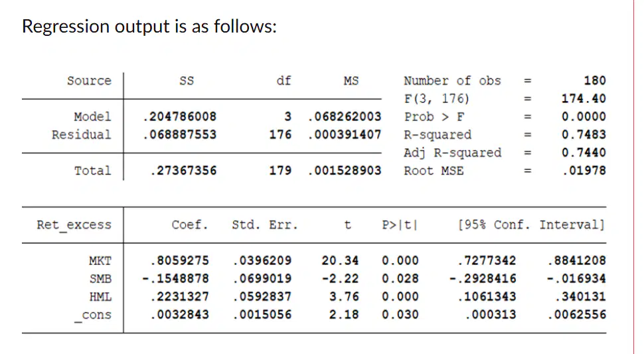This screenshot has width=644, height=354.
Task: Click the _cons row label
Action: [x=93, y=315]
